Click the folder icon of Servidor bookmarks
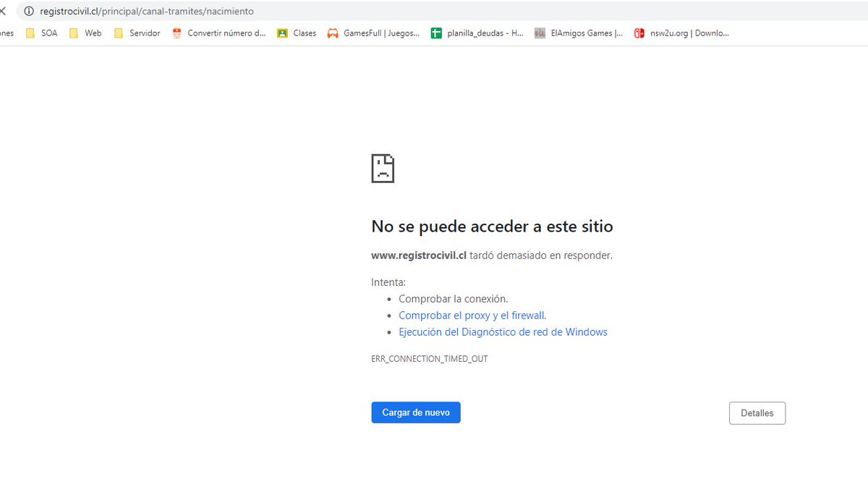868x495 pixels. click(119, 33)
